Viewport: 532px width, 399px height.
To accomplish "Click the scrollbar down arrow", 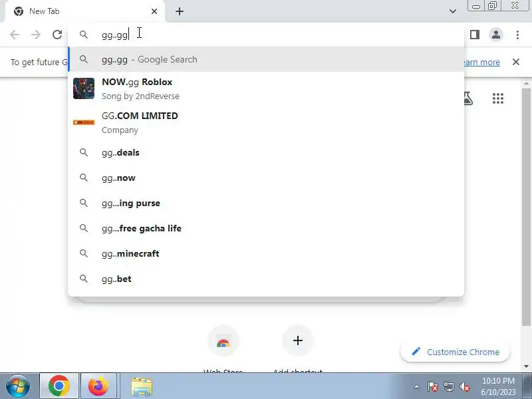I will [x=526, y=366].
